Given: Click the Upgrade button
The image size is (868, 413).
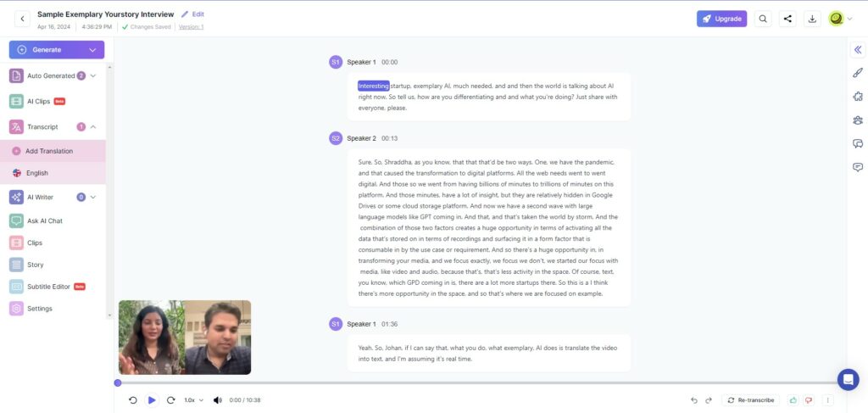Looking at the screenshot, I should point(722,19).
